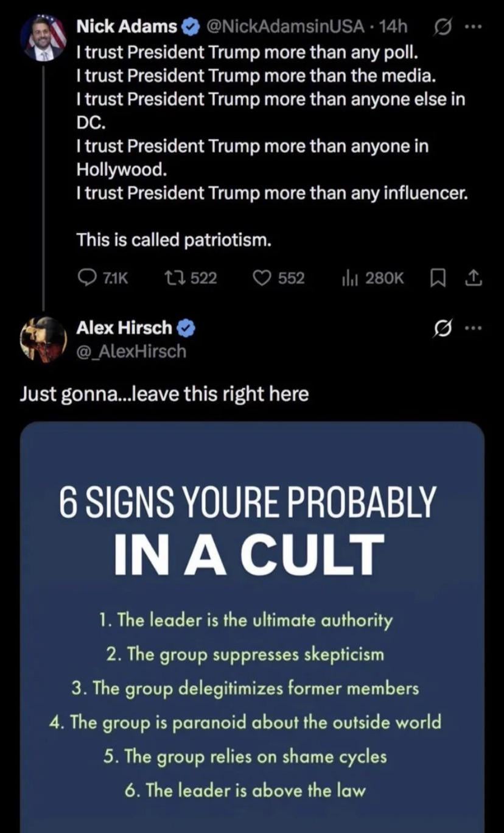504x833 pixels.
Task: Click the Nick Adams display name
Action: pos(127,27)
